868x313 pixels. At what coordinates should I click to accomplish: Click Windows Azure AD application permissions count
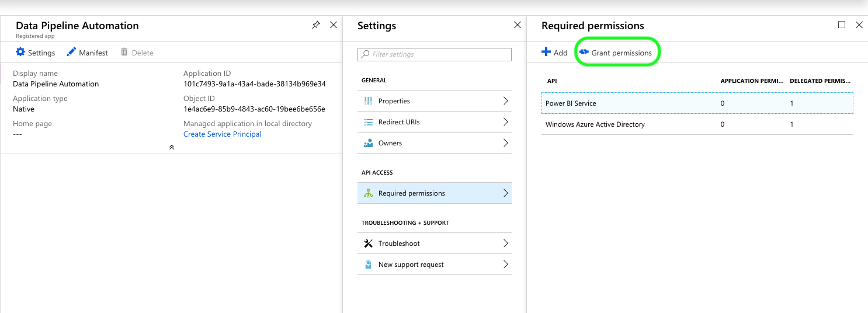[723, 124]
